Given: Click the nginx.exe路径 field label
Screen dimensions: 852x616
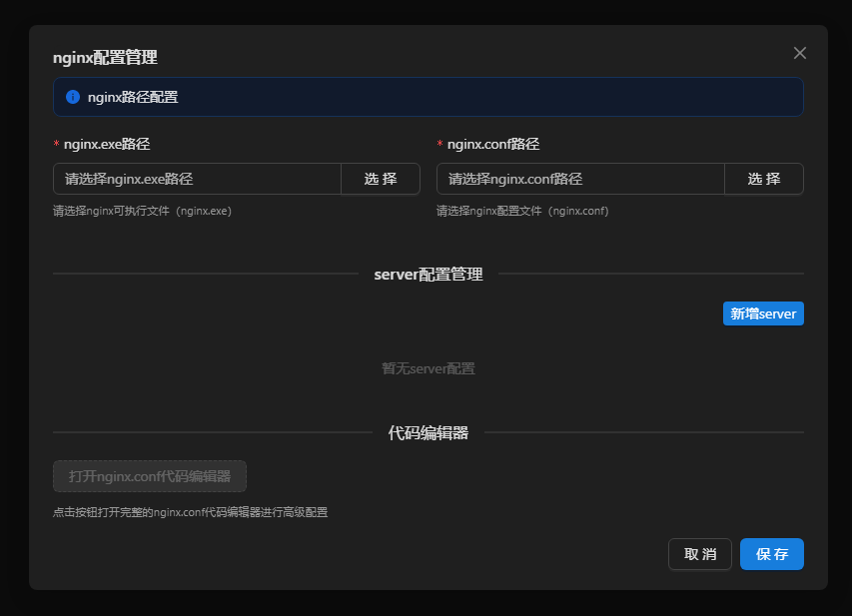Looking at the screenshot, I should 107,144.
